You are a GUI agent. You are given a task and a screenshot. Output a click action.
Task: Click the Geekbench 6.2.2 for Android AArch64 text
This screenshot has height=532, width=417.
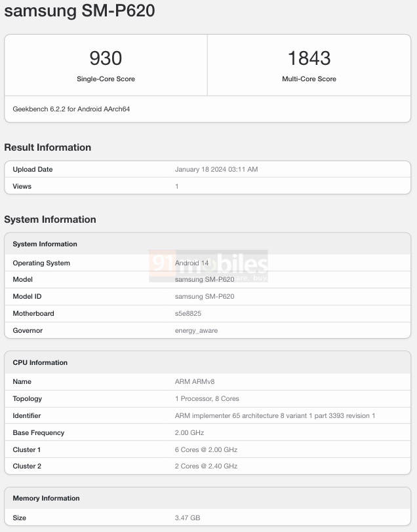pos(71,109)
